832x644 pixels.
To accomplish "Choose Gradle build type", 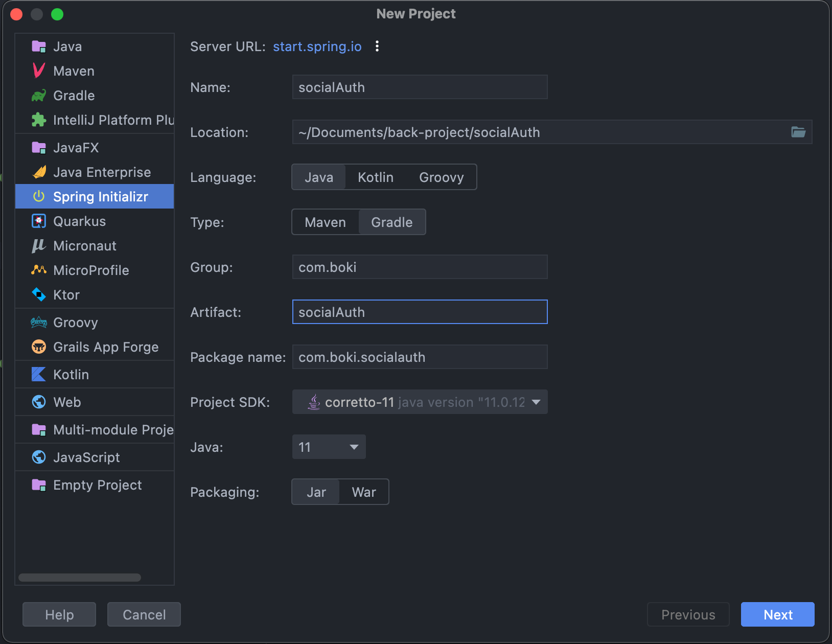I will coord(392,222).
